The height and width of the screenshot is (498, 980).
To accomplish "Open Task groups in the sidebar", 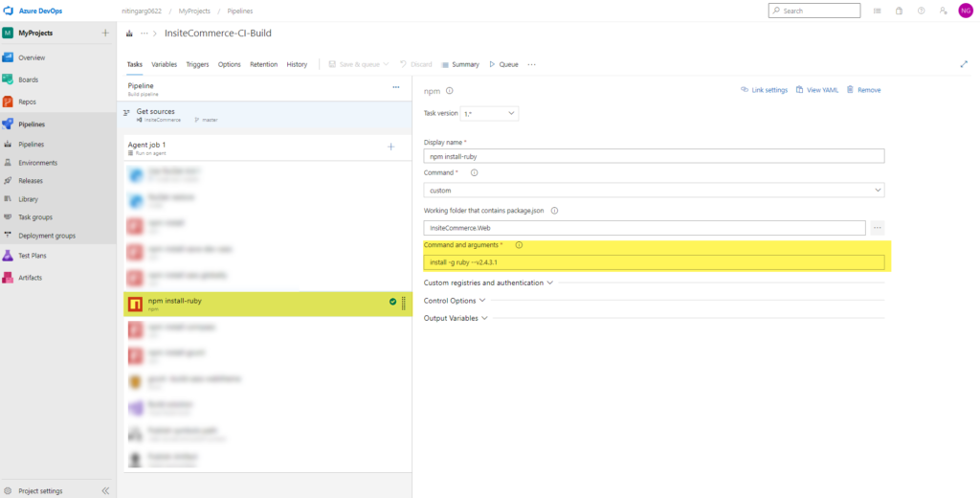I will pyautogui.click(x=35, y=217).
